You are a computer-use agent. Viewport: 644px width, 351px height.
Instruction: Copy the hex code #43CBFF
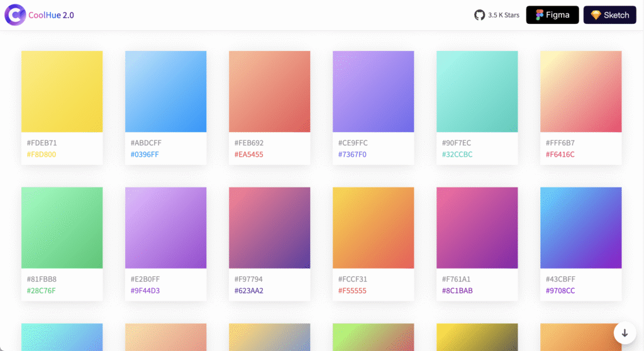tap(560, 279)
